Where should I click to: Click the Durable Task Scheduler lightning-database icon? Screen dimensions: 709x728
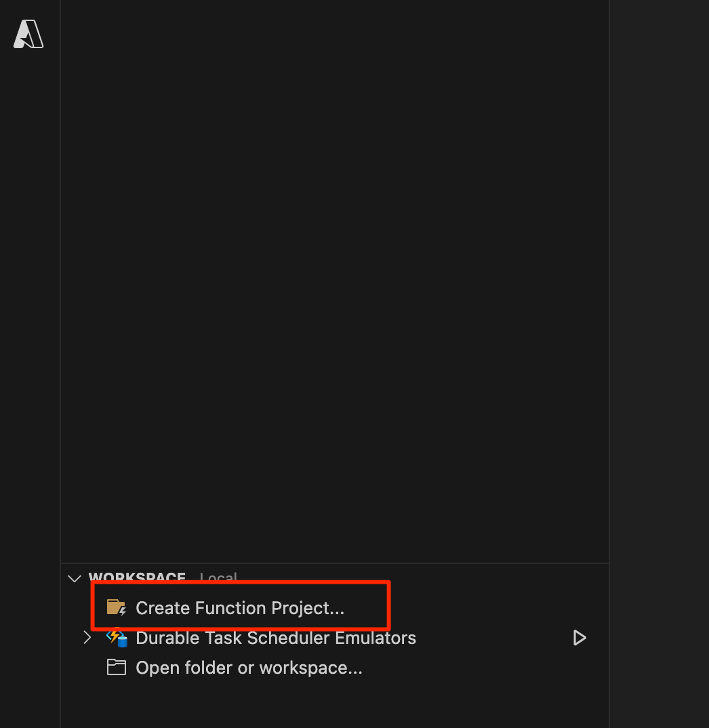(117, 637)
